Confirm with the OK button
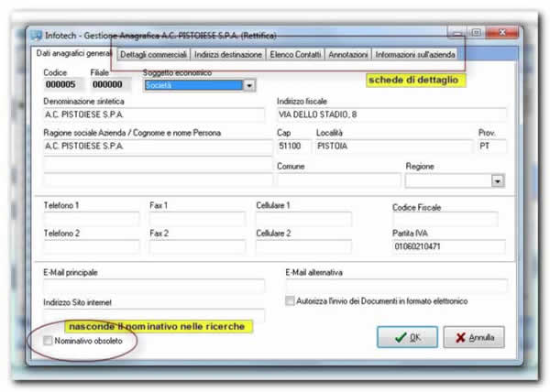Viewport: 550px width, 392px height. point(407,337)
